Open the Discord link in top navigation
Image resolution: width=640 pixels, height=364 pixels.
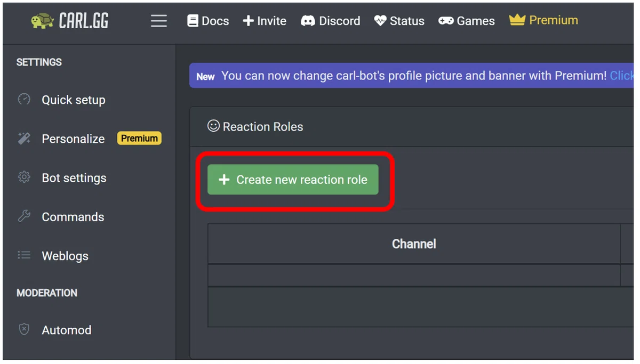(331, 21)
